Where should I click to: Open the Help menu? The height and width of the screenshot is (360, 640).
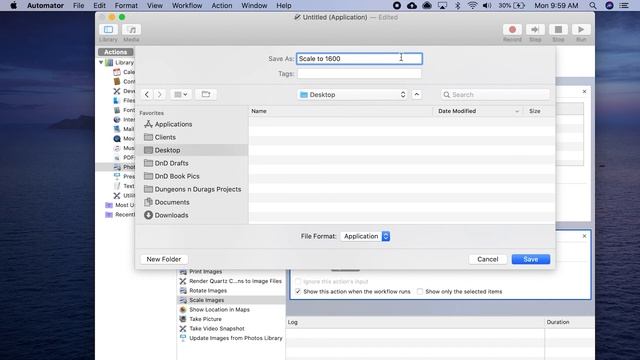pyautogui.click(x=284, y=6)
